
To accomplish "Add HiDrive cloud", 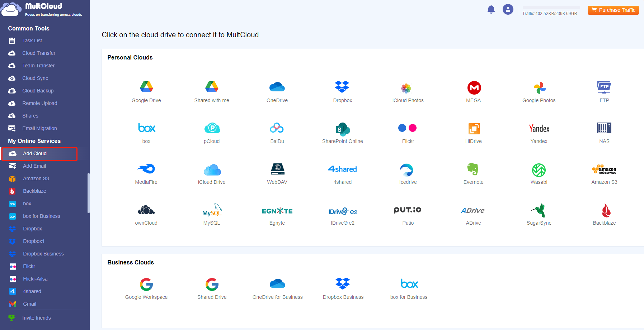I will pos(474,129).
